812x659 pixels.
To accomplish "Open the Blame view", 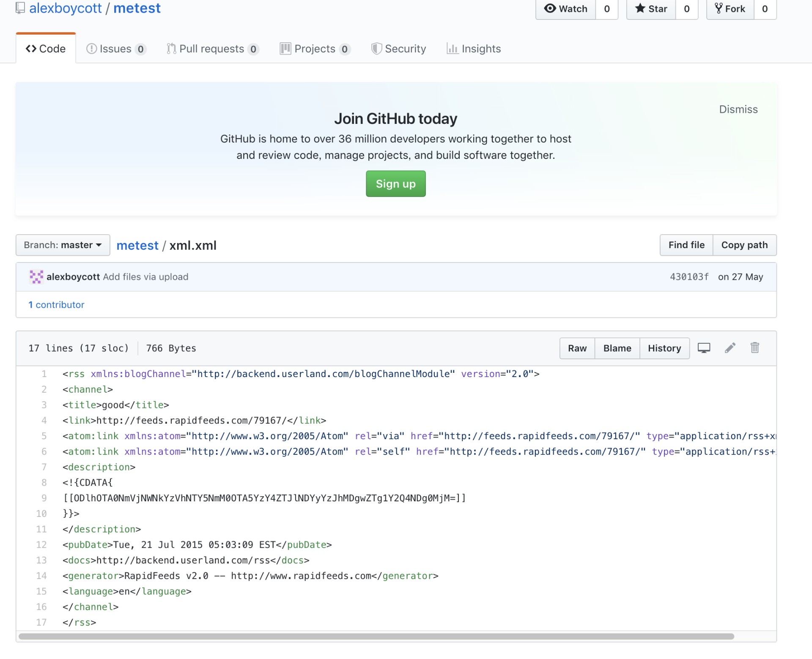I will pyautogui.click(x=617, y=348).
